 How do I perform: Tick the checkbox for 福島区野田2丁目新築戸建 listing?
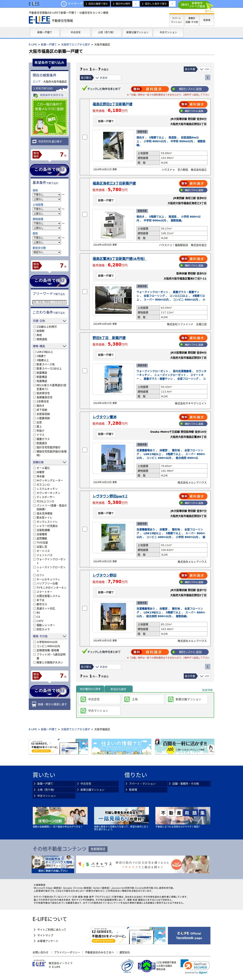click(x=85, y=137)
